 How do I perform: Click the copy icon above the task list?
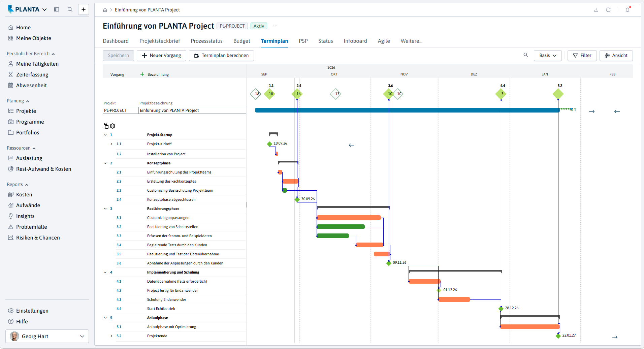coord(106,126)
